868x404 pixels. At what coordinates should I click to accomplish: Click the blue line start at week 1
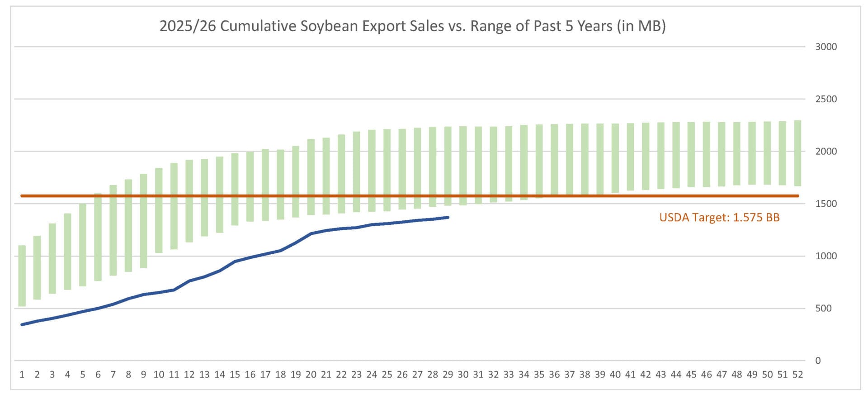click(22, 324)
